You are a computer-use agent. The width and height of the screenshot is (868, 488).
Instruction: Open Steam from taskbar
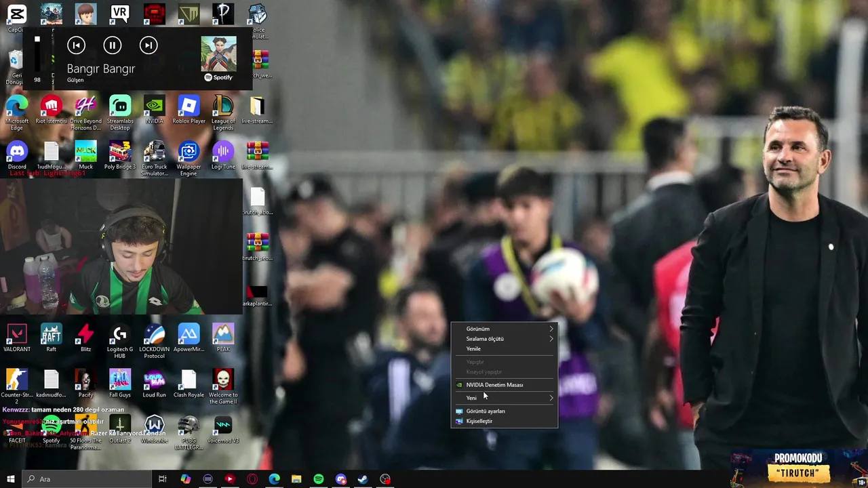[363, 479]
